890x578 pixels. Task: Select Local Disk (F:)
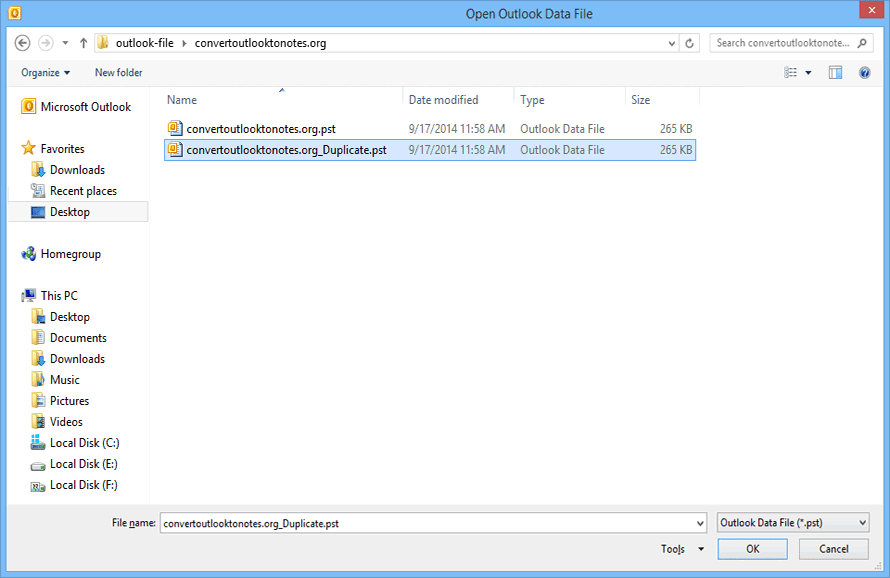pos(74,485)
